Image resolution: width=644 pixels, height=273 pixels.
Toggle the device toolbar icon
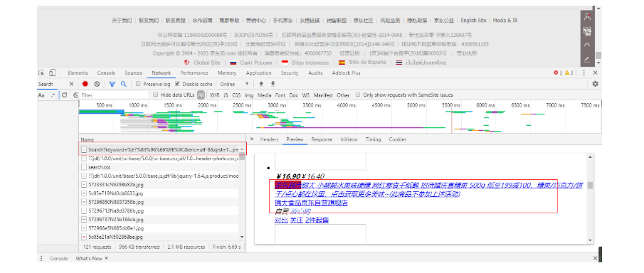(52, 73)
